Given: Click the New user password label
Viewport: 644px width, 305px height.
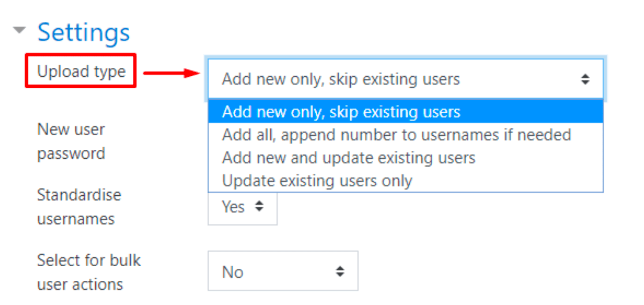Looking at the screenshot, I should click(x=71, y=141).
